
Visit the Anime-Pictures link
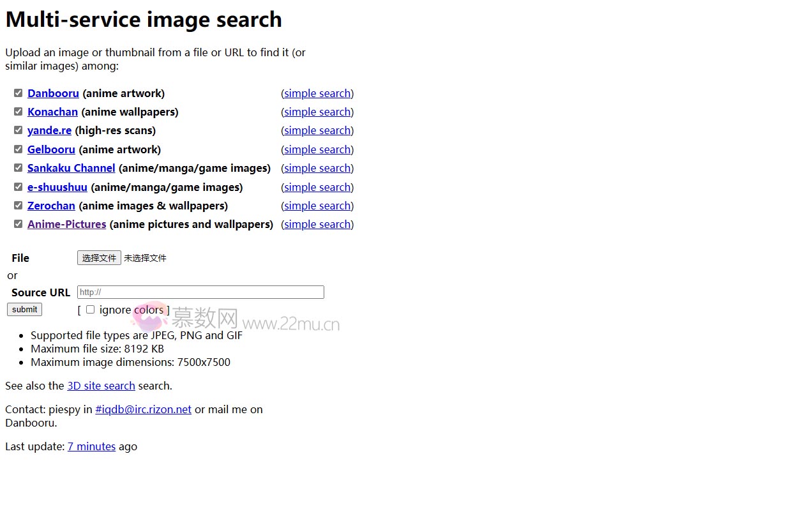[x=66, y=224]
